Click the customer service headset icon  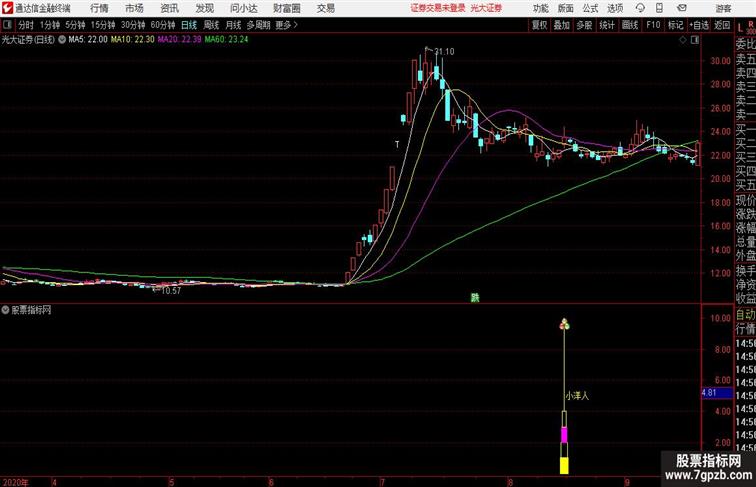coord(640,8)
